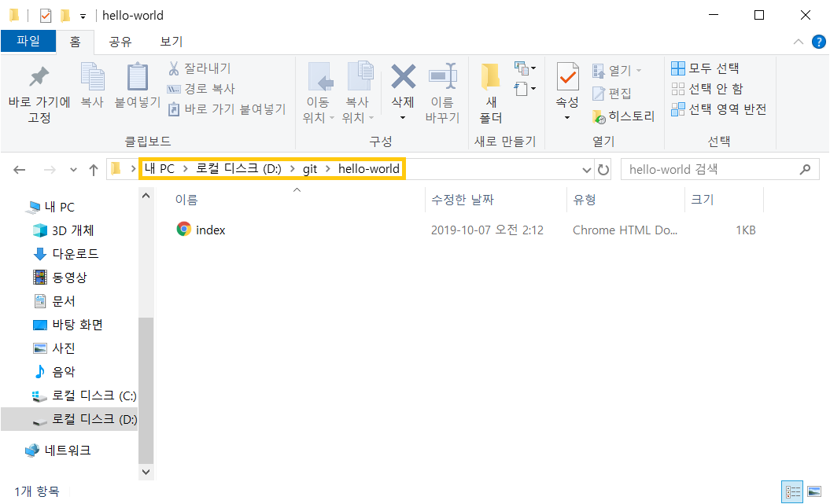830x504 pixels.
Task: Click the Pin to Quick access pushpin icon
Action: [x=39, y=77]
